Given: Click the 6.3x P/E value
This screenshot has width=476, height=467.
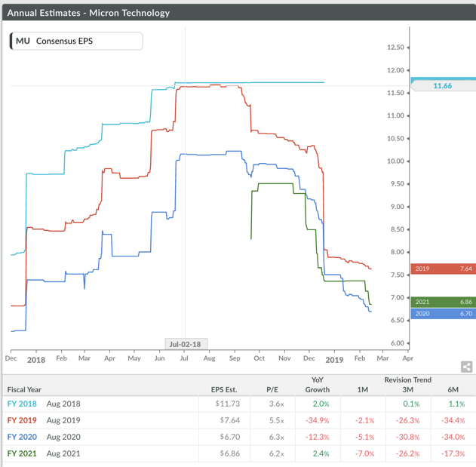Looking at the screenshot, I should click(x=277, y=437).
